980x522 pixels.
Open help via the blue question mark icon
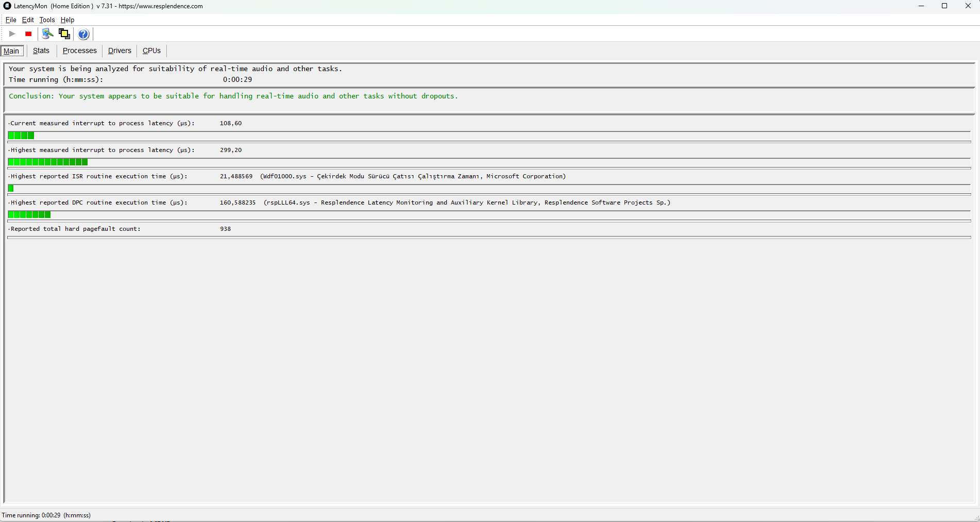83,34
